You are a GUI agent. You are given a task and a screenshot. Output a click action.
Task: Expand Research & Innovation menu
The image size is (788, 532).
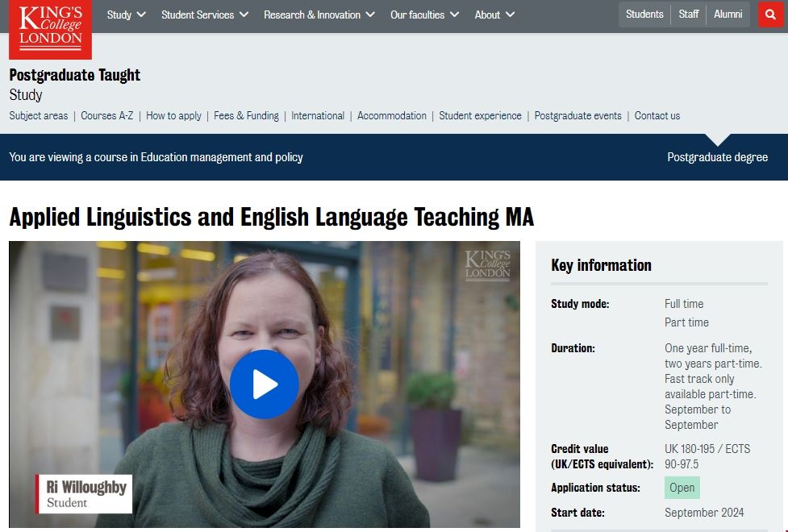[319, 15]
